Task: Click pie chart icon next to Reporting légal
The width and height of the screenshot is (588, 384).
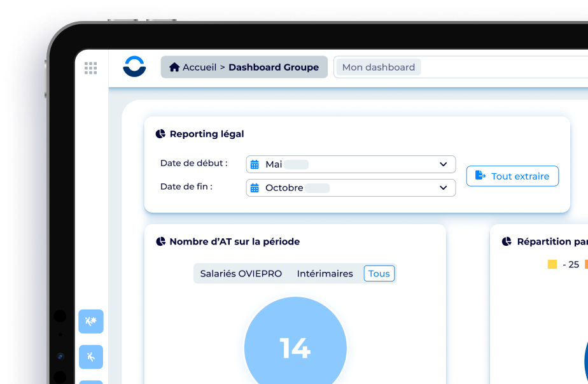Action: point(160,134)
